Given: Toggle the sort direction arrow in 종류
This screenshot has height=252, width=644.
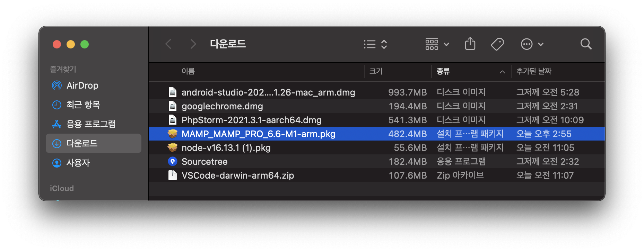Looking at the screenshot, I should point(502,72).
